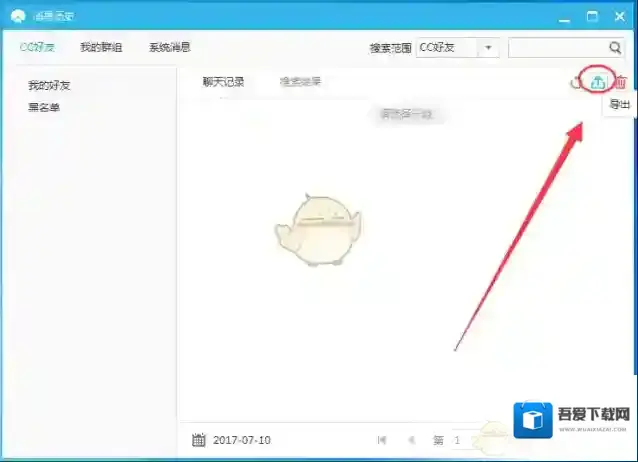638x462 pixels.
Task: Go to the previous page of records
Action: pyautogui.click(x=411, y=440)
